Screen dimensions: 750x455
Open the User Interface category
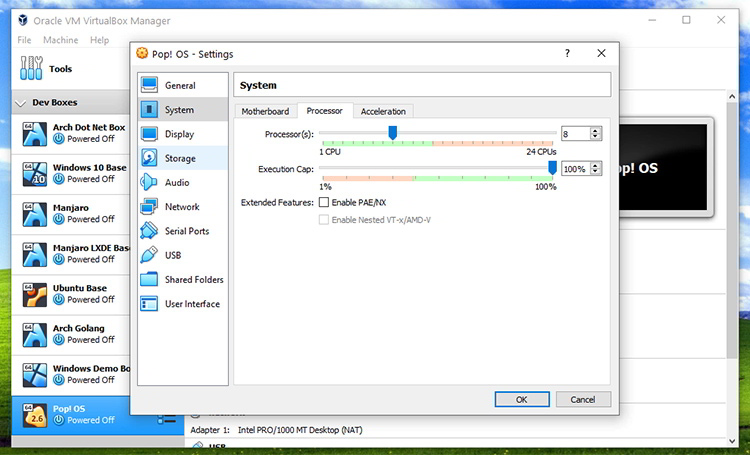[183, 304]
